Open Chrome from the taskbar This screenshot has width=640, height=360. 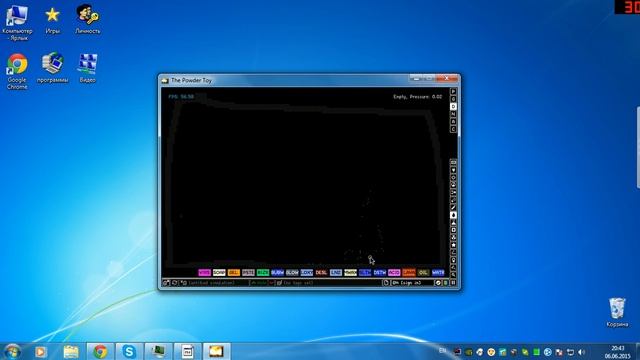[x=100, y=351]
